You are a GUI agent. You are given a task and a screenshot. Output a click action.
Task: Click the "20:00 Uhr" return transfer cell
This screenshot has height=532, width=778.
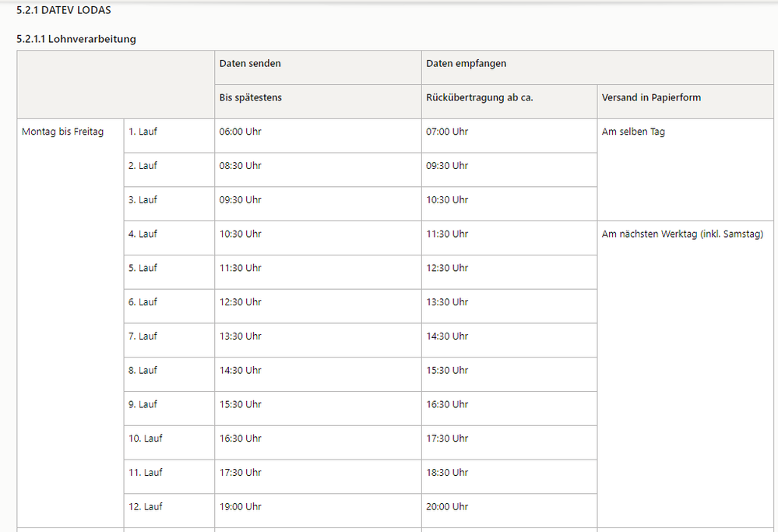[447, 506]
